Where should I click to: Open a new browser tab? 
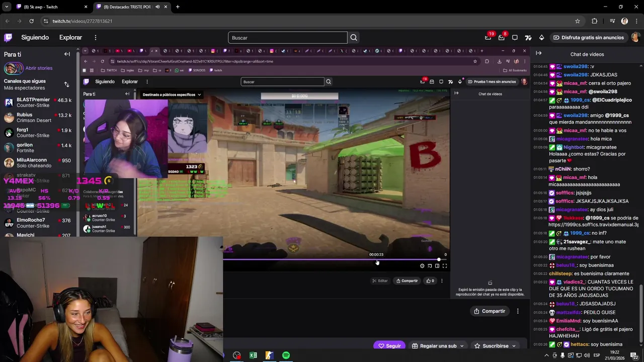(x=178, y=7)
